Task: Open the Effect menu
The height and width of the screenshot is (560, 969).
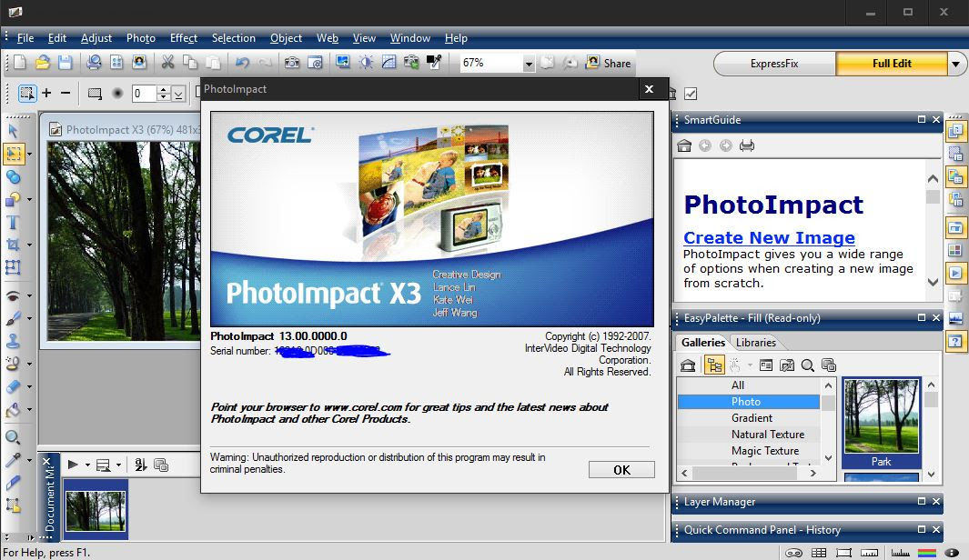Action: tap(184, 38)
